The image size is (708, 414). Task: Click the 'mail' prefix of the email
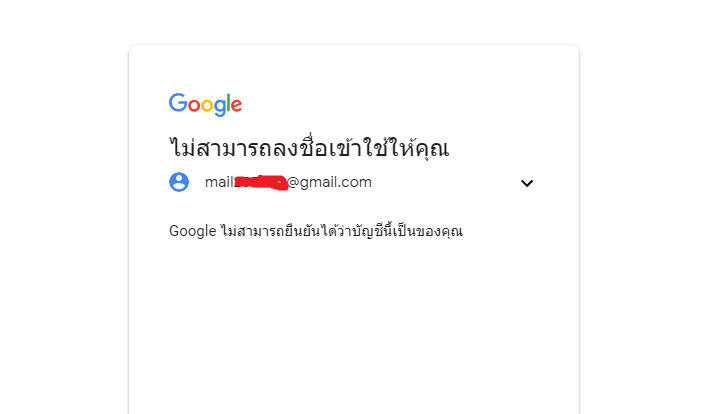pos(219,182)
